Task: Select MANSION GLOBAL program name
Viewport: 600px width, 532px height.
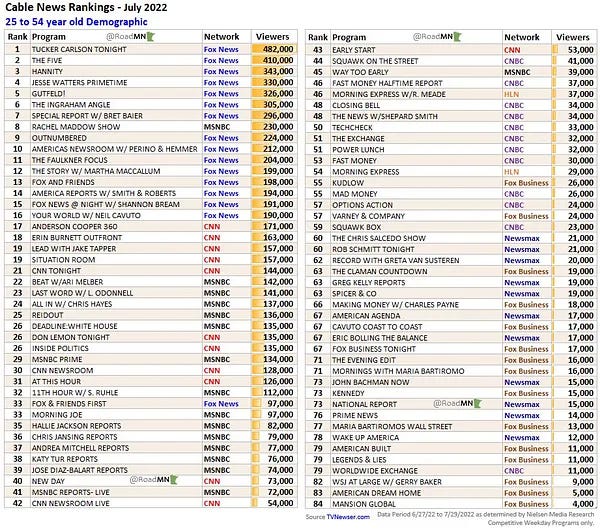Action: pyautogui.click(x=364, y=505)
